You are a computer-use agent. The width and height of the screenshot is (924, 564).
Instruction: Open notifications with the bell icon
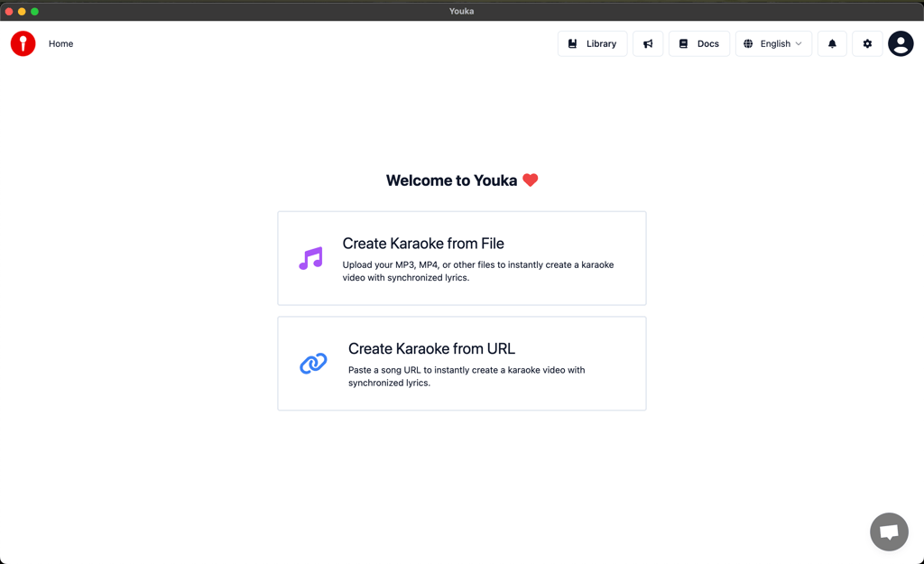[832, 43]
